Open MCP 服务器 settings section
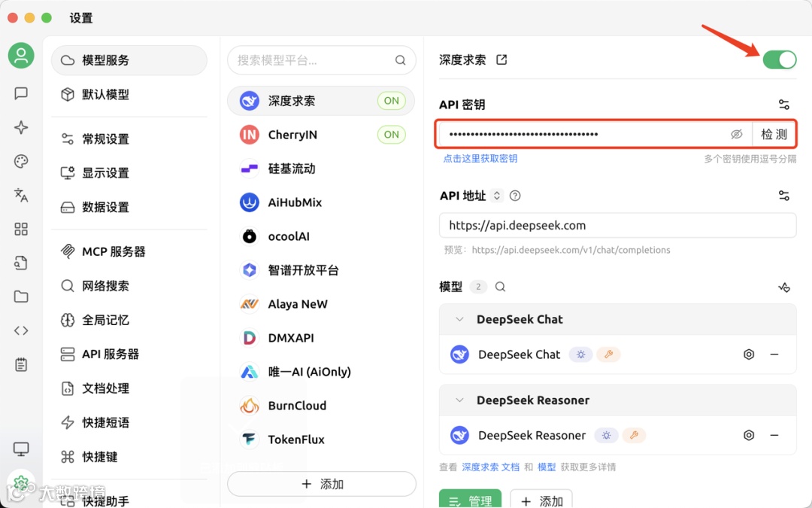This screenshot has width=812, height=508. point(129,251)
